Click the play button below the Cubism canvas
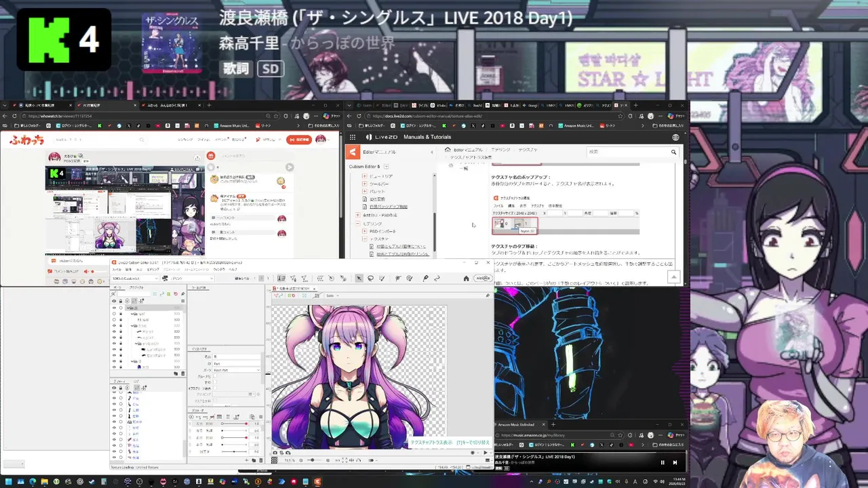Image resolution: width=868 pixels, height=488 pixels. click(x=485, y=452)
